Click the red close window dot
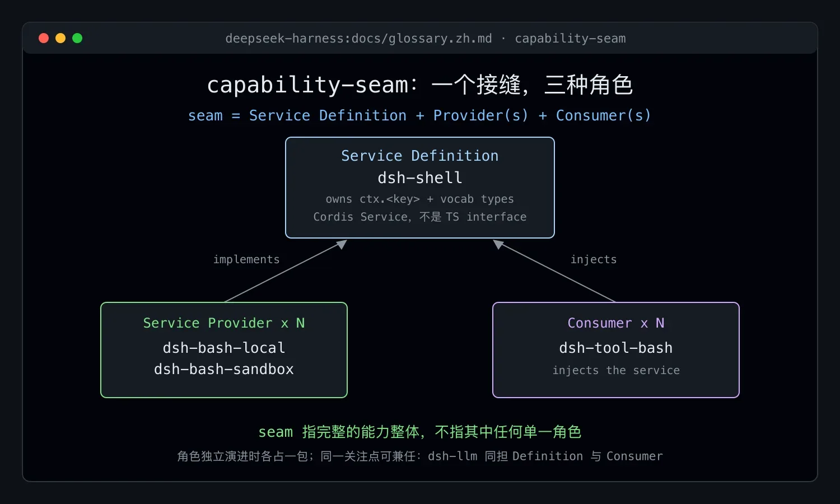 pos(44,38)
